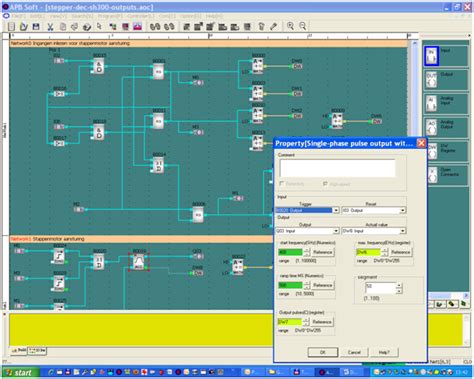Click the yellow max frequency register field
This screenshot has width=474, height=379.
(x=369, y=252)
